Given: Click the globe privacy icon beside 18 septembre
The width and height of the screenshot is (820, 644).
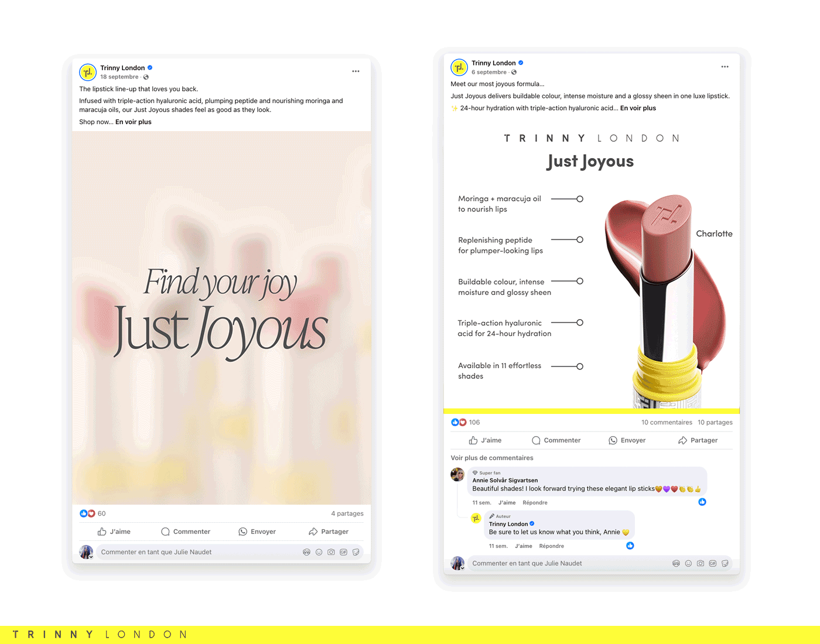Looking at the screenshot, I should (x=146, y=77).
